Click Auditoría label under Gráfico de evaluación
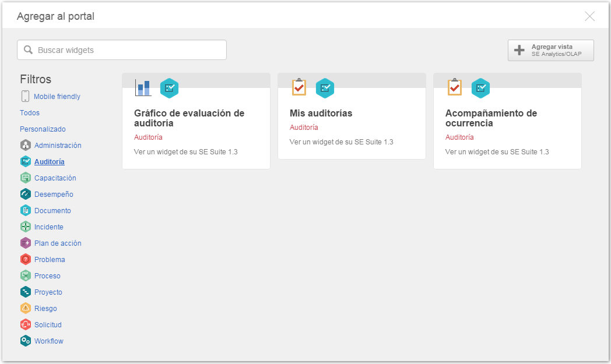This screenshot has height=364, width=611. tap(148, 137)
